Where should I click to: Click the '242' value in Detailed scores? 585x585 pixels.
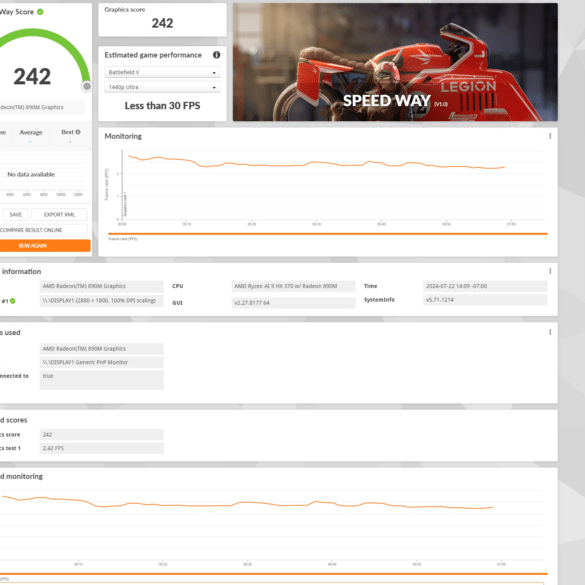tap(101, 435)
